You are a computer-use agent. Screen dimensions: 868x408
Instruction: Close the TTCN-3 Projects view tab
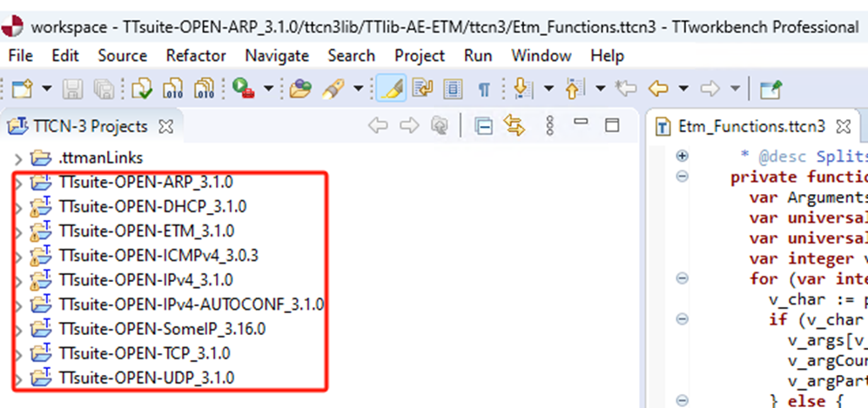tap(166, 127)
